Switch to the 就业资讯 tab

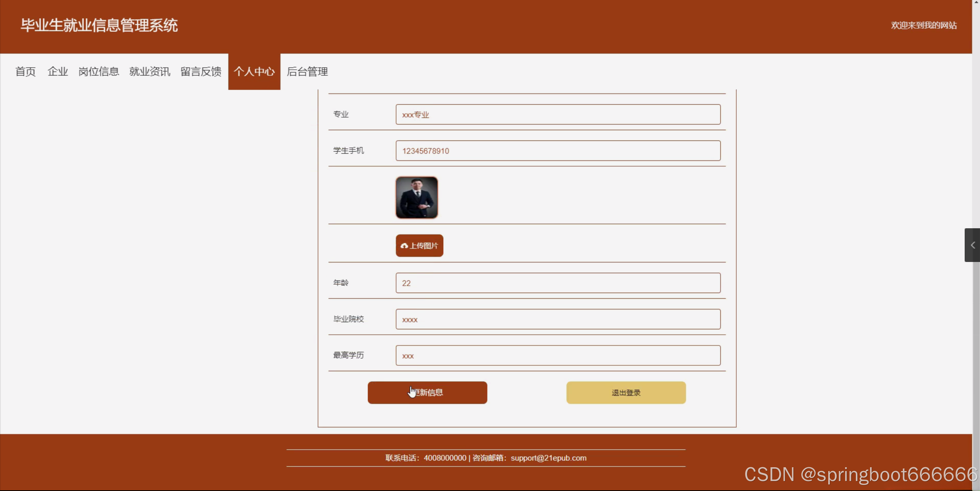pos(149,72)
